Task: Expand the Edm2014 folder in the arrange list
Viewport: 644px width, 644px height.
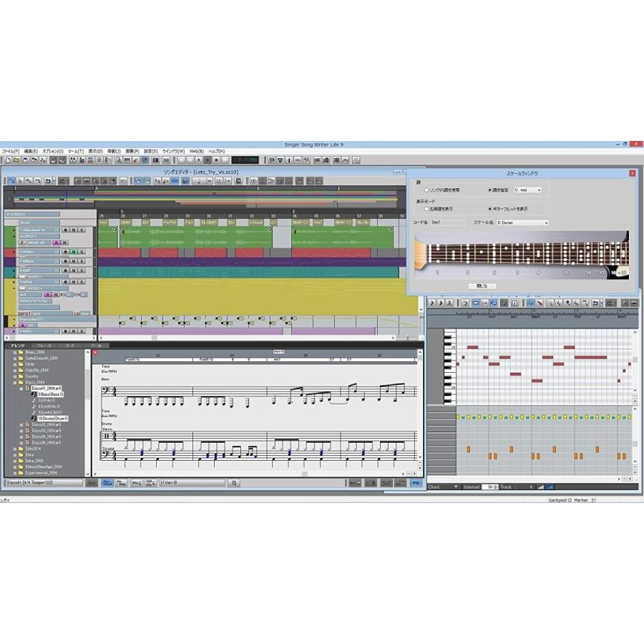Action: tap(14, 449)
